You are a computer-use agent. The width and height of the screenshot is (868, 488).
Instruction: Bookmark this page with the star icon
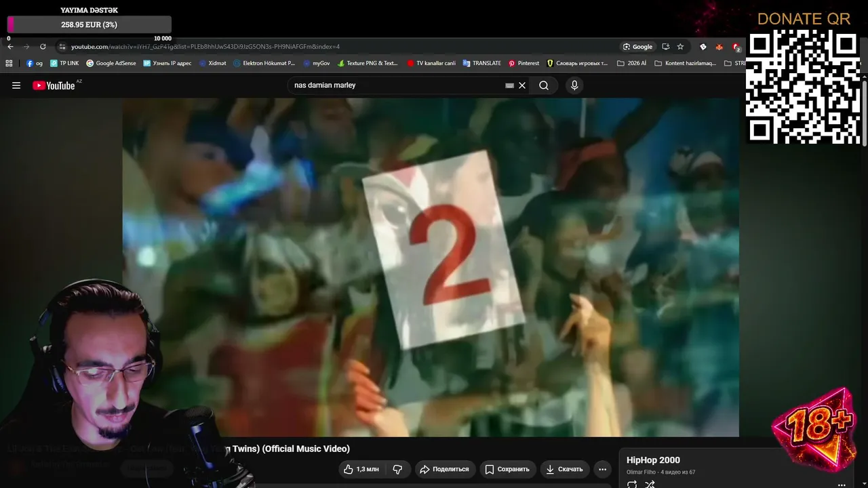[680, 47]
